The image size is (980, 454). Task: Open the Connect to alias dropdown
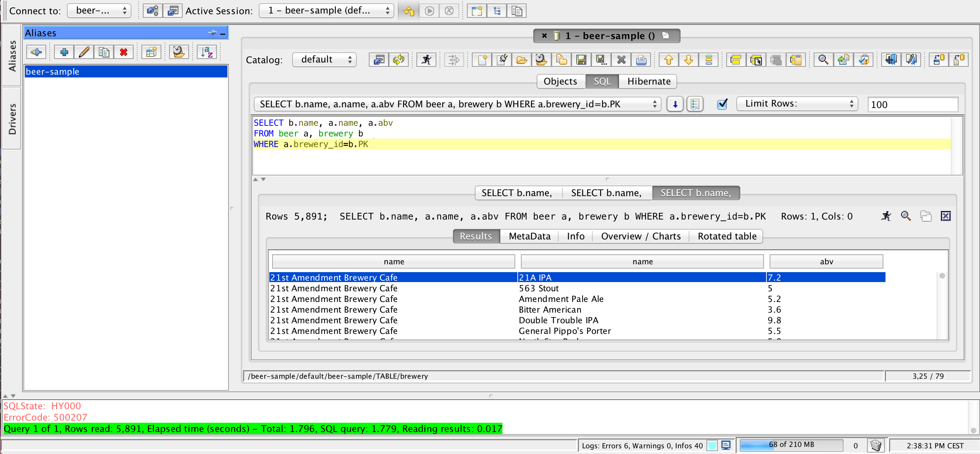[99, 11]
